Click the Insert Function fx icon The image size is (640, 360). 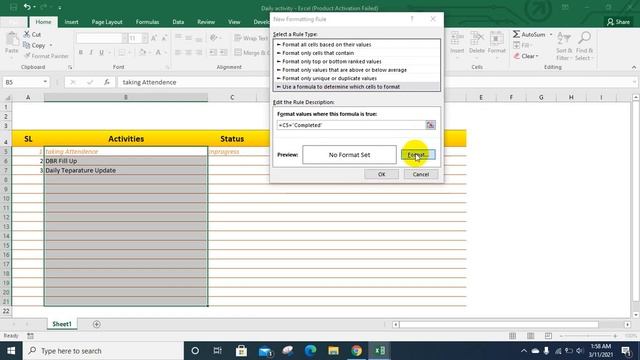pos(107,82)
